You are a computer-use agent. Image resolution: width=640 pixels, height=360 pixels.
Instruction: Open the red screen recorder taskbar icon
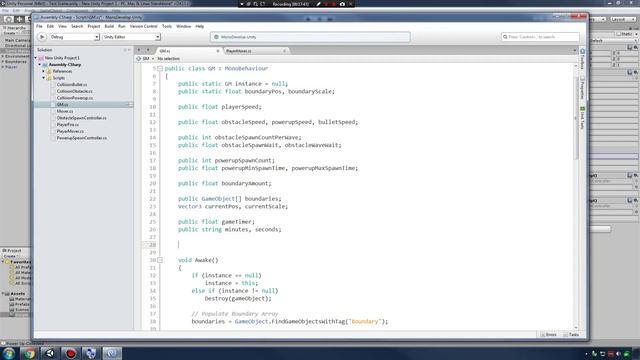71,353
